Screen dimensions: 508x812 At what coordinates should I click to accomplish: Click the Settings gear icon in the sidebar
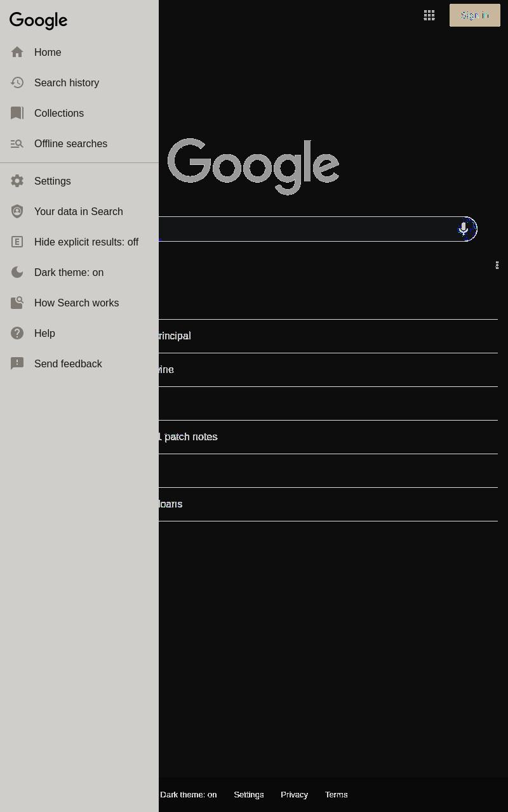17,181
